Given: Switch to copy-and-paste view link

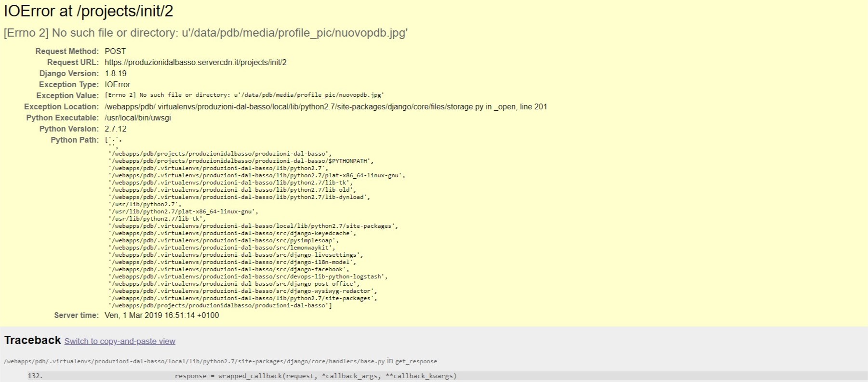Looking at the screenshot, I should pos(120,341).
